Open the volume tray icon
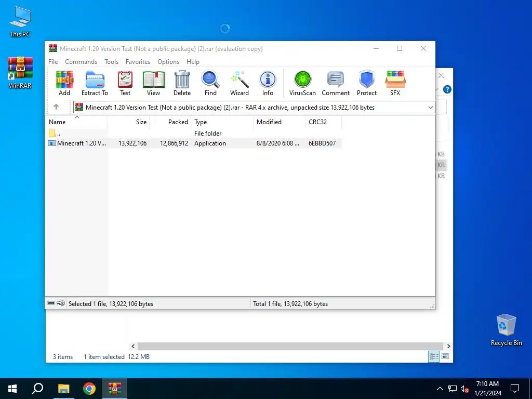 pos(465,389)
